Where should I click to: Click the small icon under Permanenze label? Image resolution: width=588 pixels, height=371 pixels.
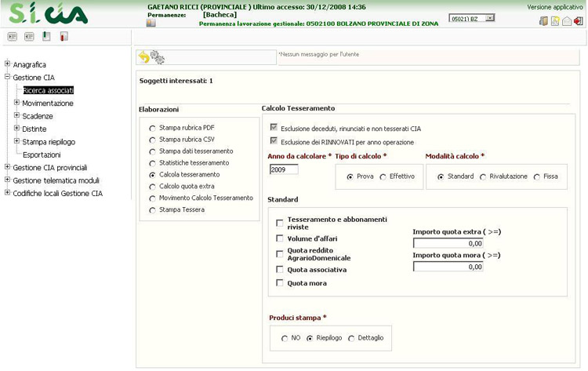(x=151, y=24)
